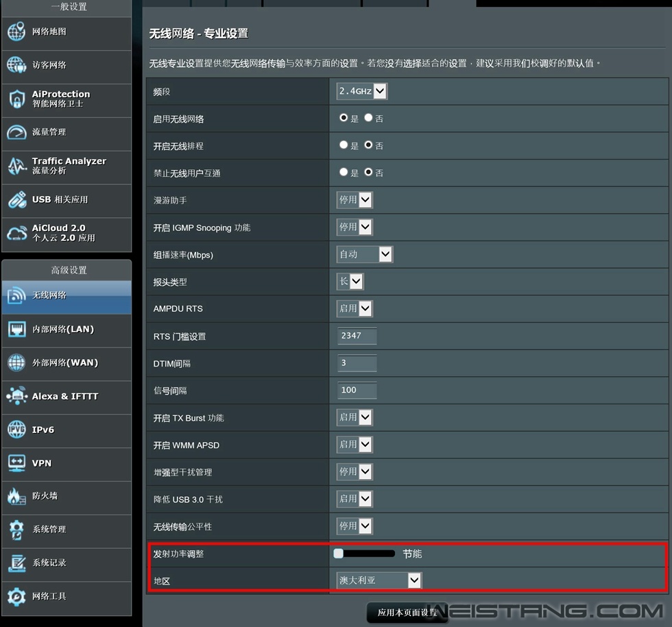Select 是 for 开启无线排程
This screenshot has height=627, width=672.
point(344,145)
